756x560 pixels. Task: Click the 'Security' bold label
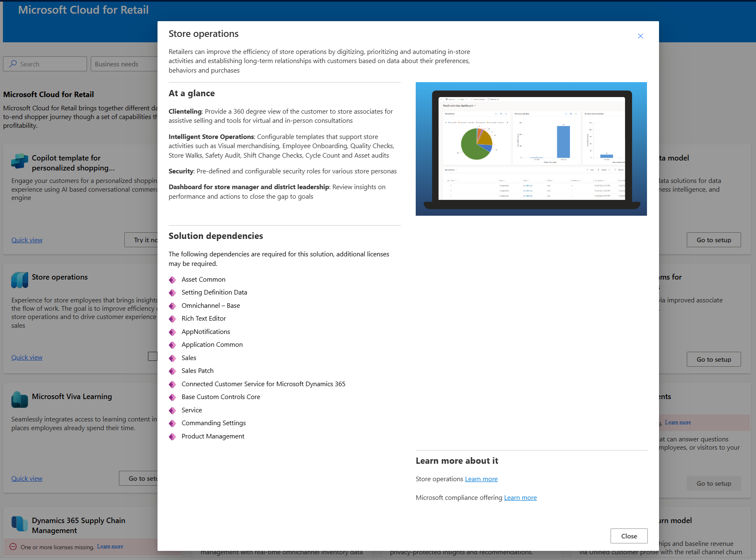(181, 171)
